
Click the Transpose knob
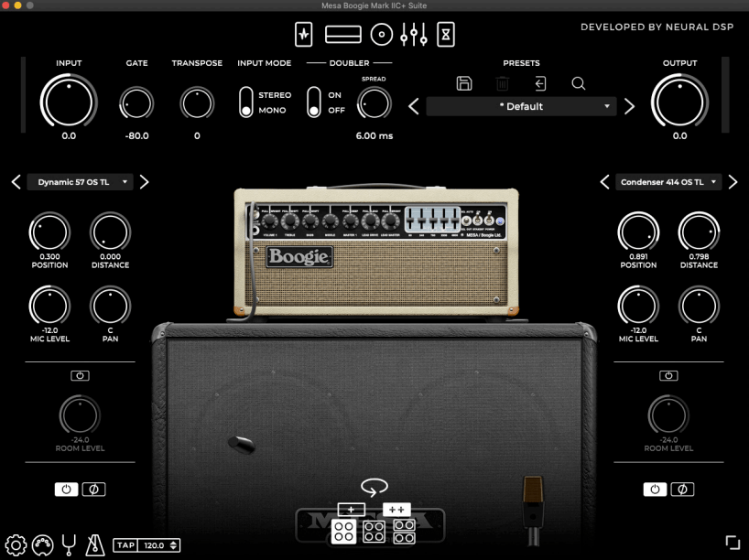click(x=197, y=103)
